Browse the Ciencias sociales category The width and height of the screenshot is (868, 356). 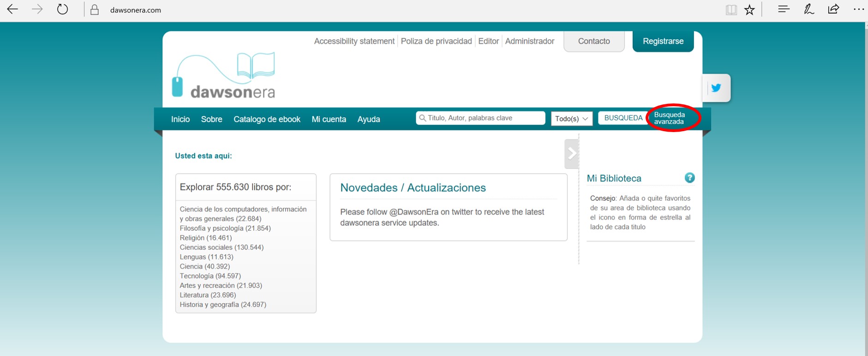point(221,247)
